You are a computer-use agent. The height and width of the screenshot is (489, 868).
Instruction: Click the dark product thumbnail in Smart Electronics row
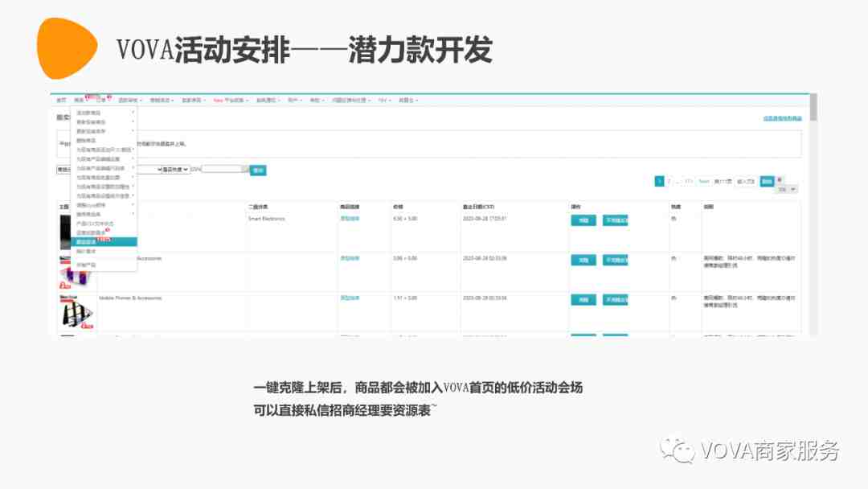[65, 232]
